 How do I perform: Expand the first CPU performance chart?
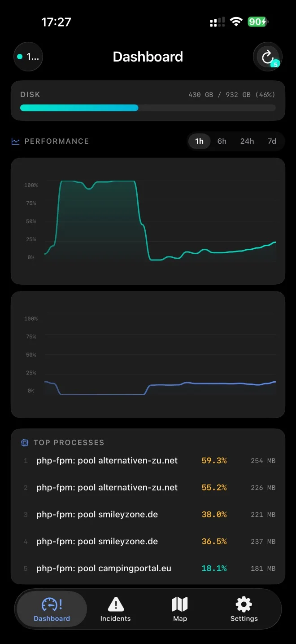tap(148, 221)
